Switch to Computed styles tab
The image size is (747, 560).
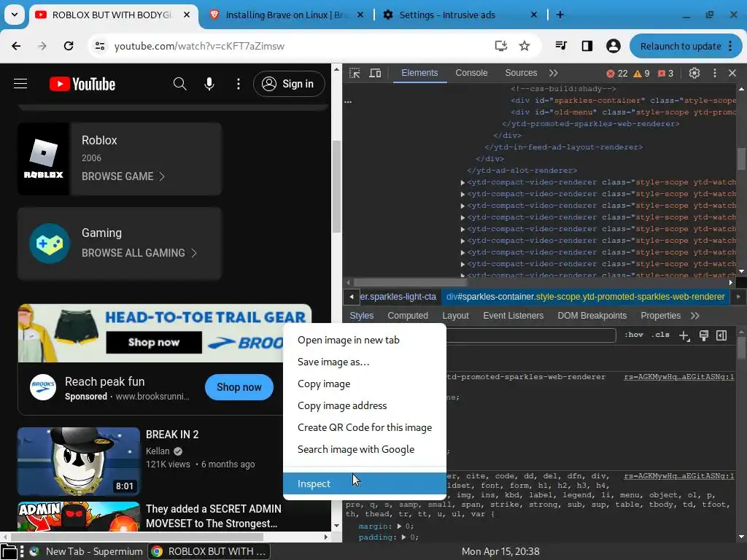tap(408, 316)
